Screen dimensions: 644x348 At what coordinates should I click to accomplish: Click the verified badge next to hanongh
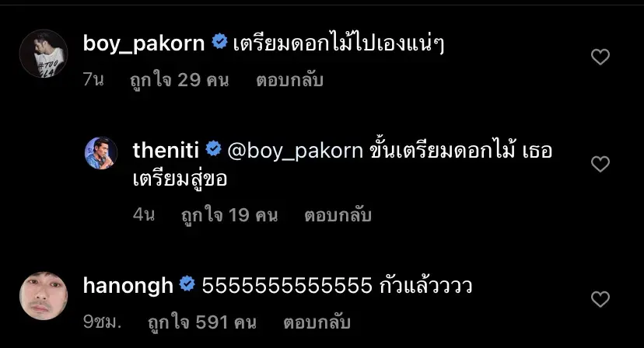tap(187, 284)
